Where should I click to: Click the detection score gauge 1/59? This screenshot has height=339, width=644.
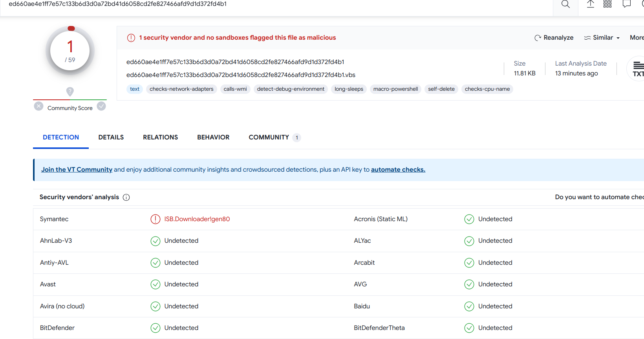[70, 51]
